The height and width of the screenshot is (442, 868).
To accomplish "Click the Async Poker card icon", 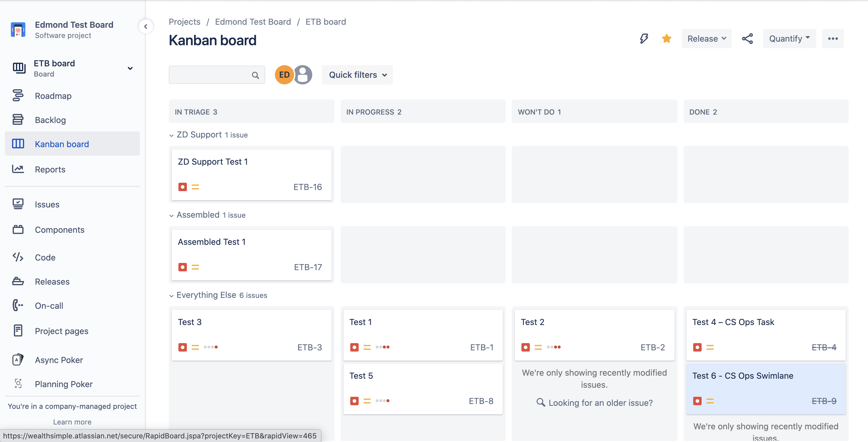I will 18,359.
